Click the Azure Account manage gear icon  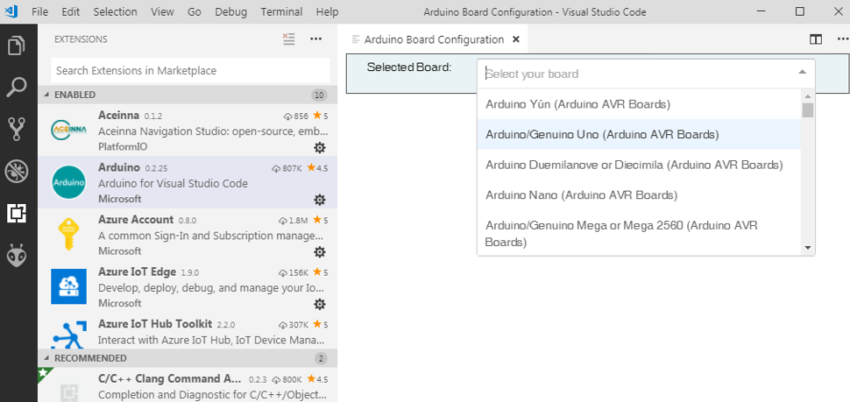(320, 252)
